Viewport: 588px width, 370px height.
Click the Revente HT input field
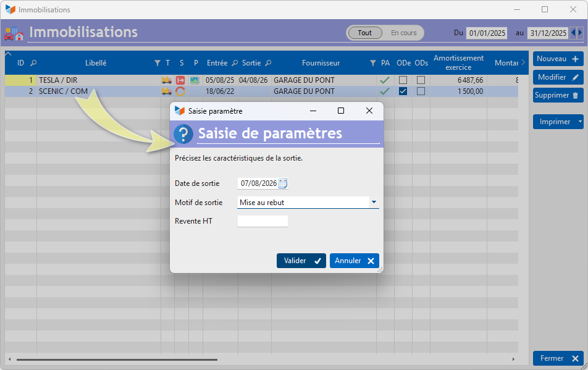click(x=262, y=221)
